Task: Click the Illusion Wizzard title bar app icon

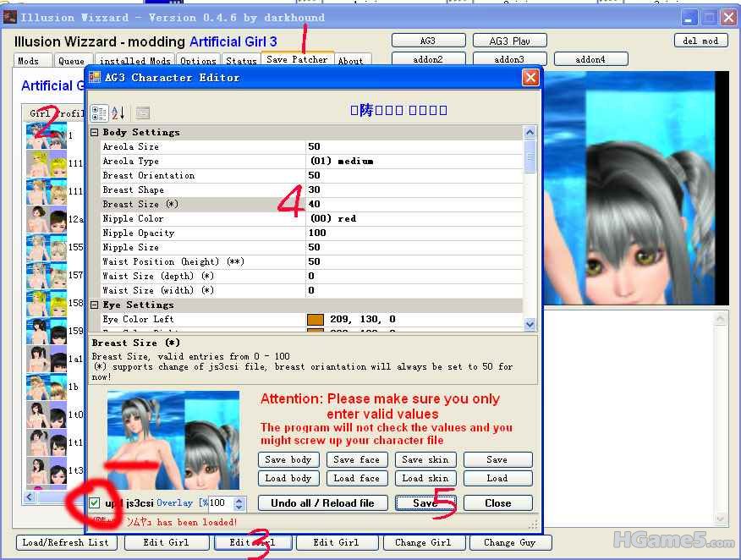Action: click(10, 17)
